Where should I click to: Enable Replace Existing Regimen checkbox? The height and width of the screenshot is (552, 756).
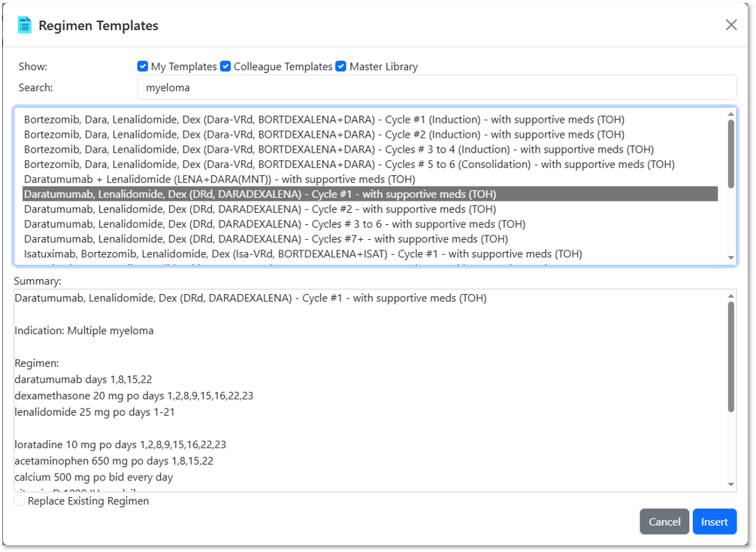[x=20, y=501]
